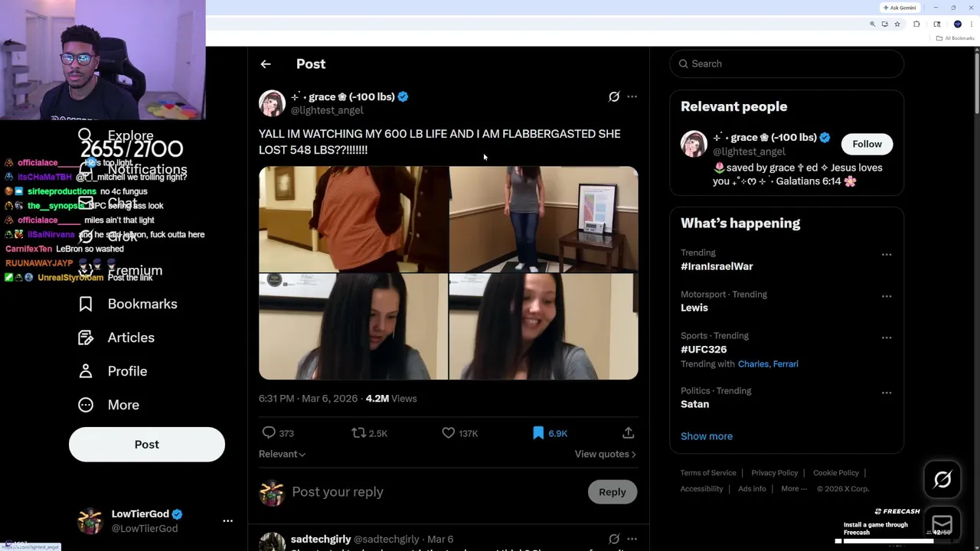This screenshot has width=980, height=551.
Task: Open Lewis trending topic
Action: [x=694, y=308]
